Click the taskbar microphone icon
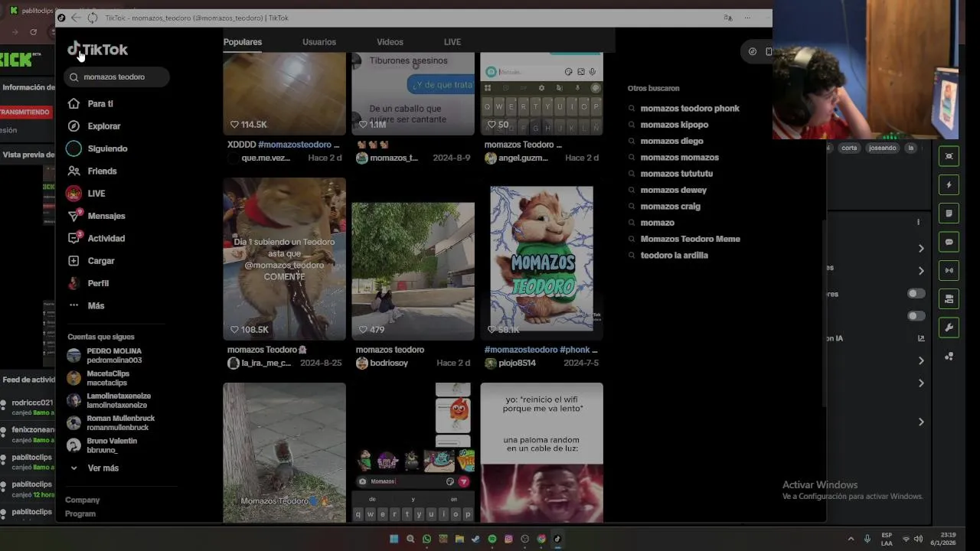This screenshot has width=980, height=551. pyautogui.click(x=867, y=539)
